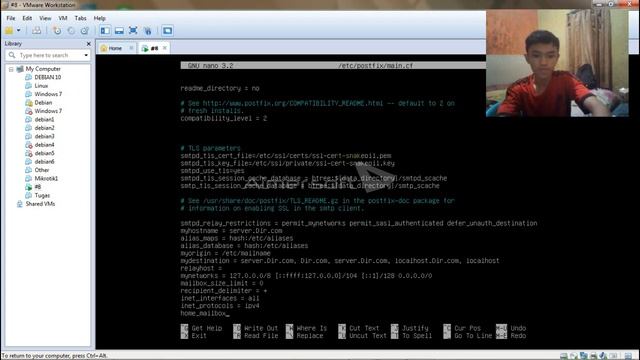Click the CD/DVD drive status icon
This screenshot has width=640, height=360.
click(573, 356)
